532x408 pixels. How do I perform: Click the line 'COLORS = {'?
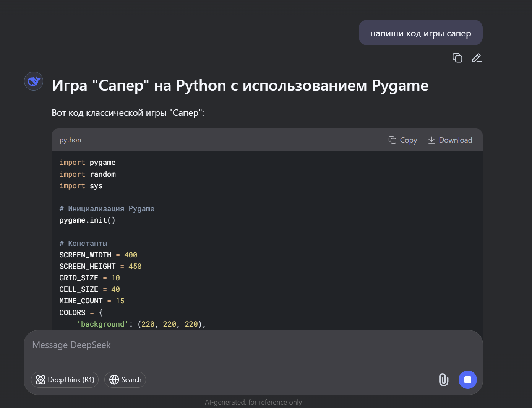(x=81, y=313)
